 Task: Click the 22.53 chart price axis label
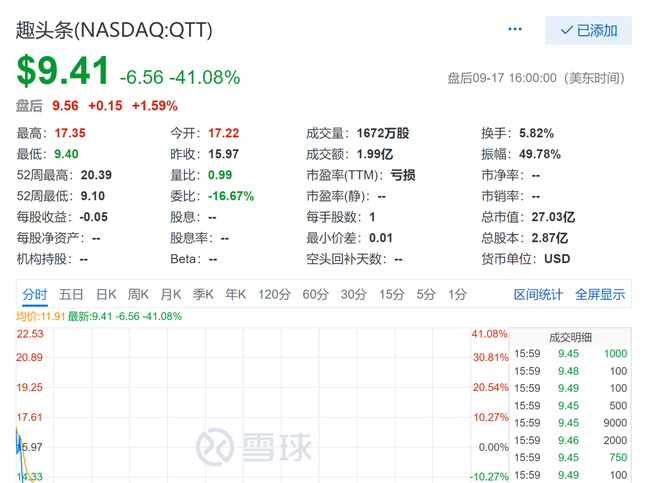(x=30, y=334)
